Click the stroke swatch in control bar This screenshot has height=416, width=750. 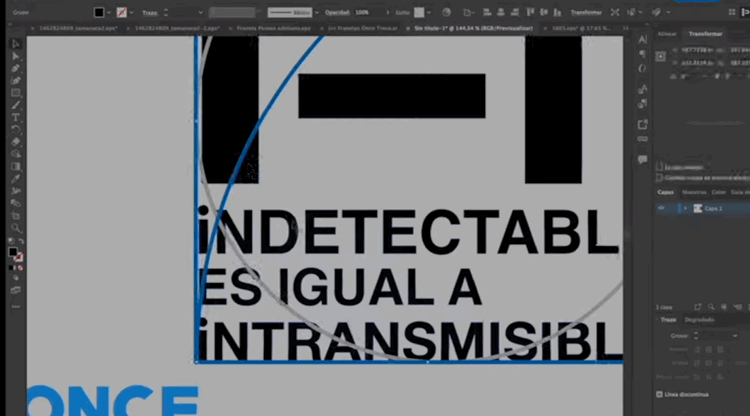pos(122,13)
